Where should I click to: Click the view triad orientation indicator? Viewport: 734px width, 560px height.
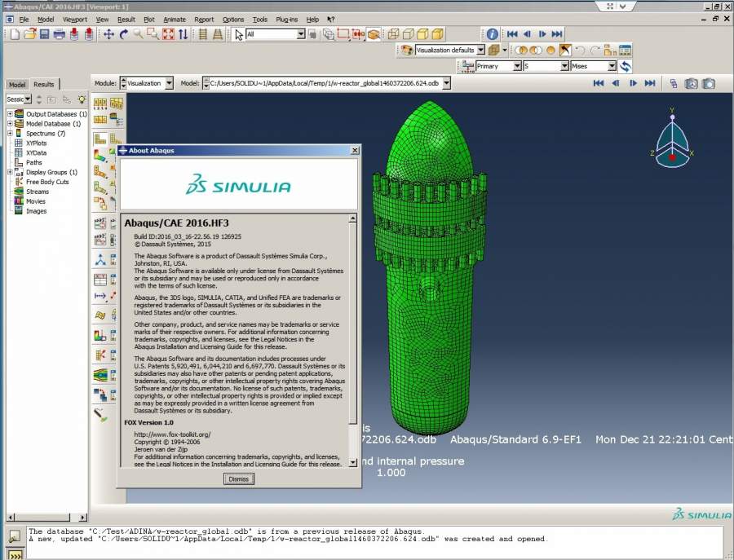coord(672,138)
